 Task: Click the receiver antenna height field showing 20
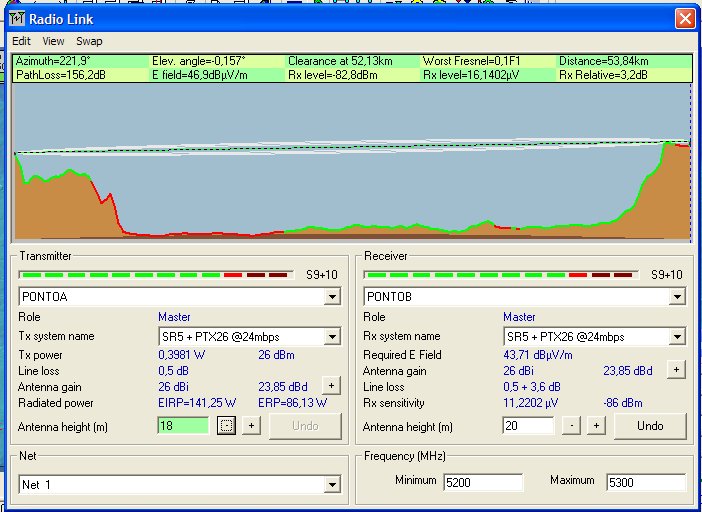[528, 426]
